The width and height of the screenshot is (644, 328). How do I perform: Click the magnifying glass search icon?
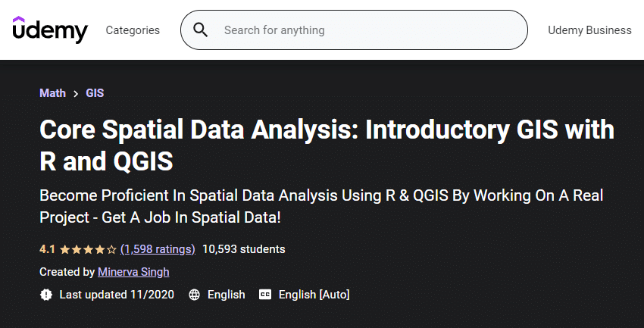coord(201,30)
